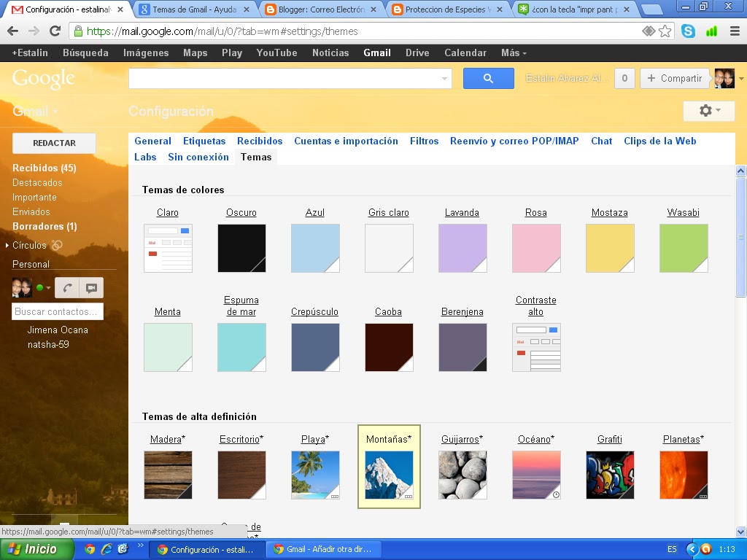Viewport: 747px width, 560px height.
Task: Choose the Contraste alto theme thumbnail
Action: (x=536, y=347)
